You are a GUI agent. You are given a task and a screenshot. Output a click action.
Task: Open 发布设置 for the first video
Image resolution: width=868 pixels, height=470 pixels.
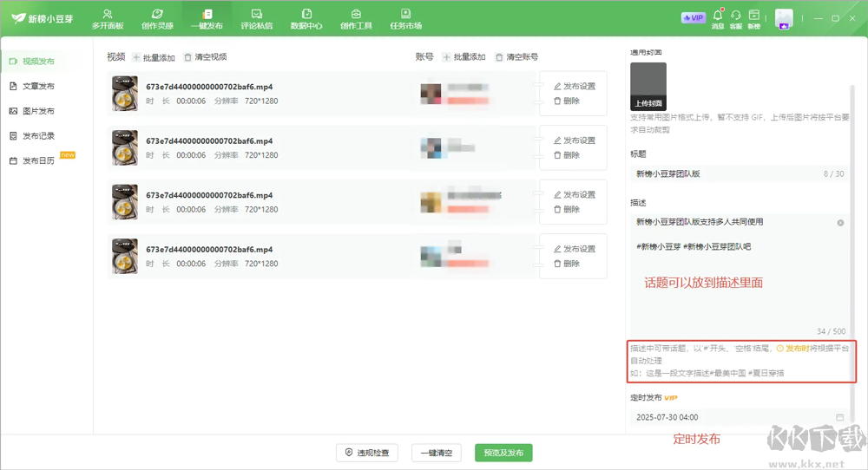click(x=574, y=86)
